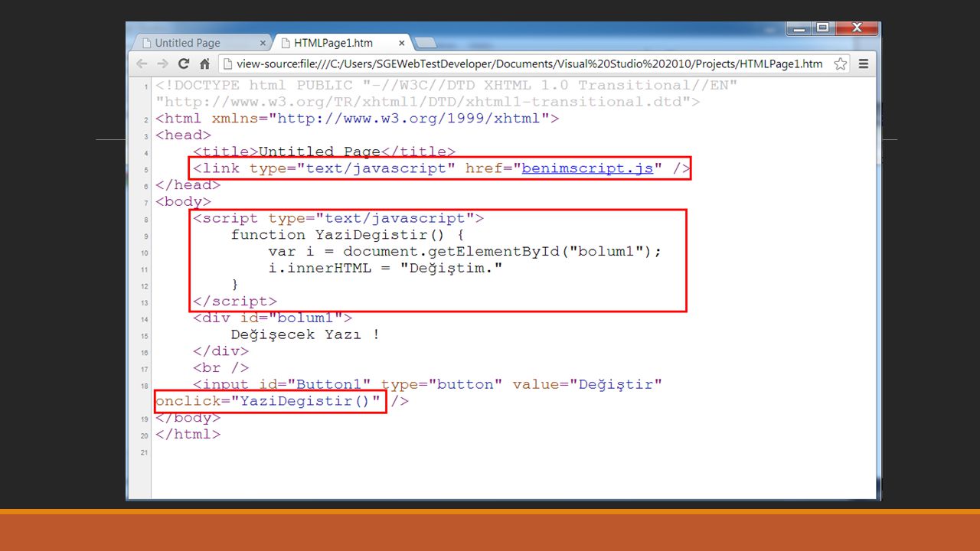Click the <script type="text/javascript"> opening line
The image size is (980, 551).
[x=338, y=218]
